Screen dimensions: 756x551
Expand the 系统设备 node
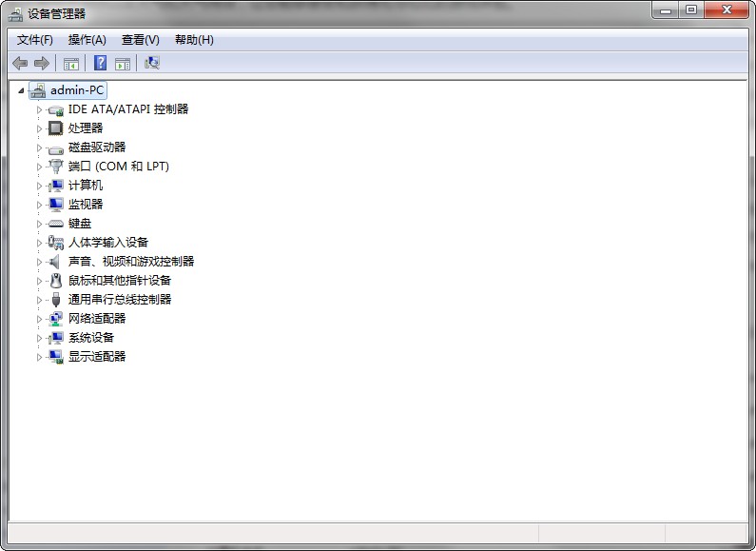[x=40, y=338]
